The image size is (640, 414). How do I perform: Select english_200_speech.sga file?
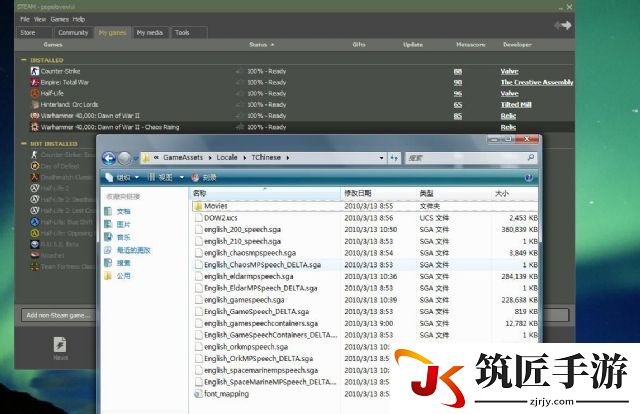(242, 229)
